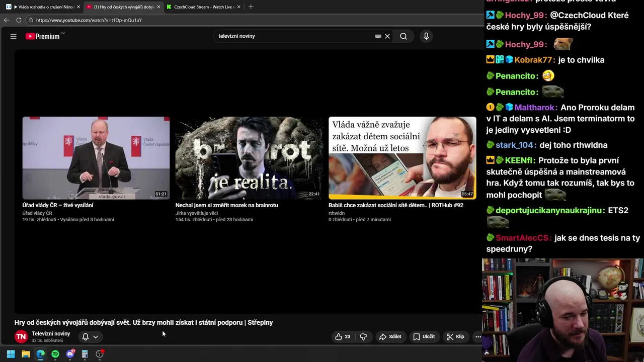
Task: Click title Babiš chce zakázat sociální sítě
Action: click(x=396, y=205)
